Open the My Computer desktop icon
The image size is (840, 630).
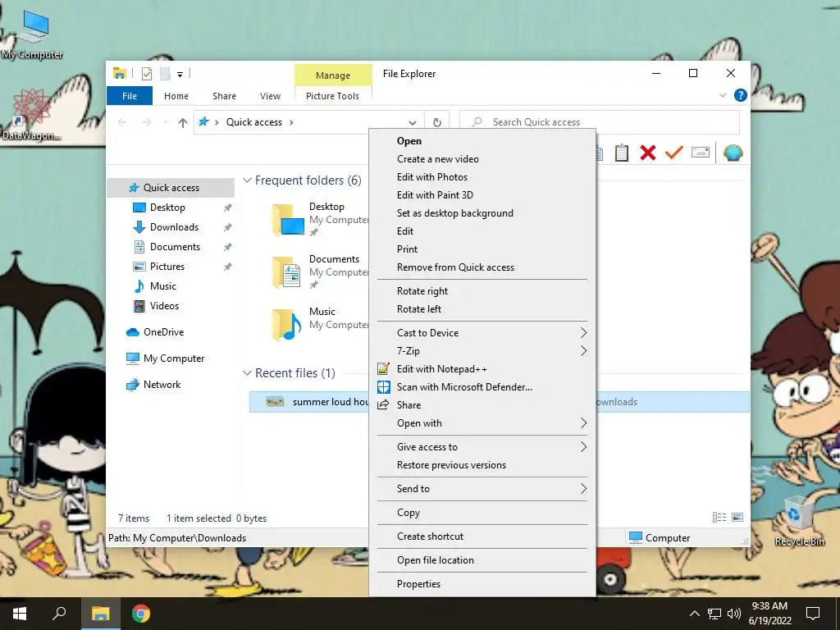click(x=32, y=34)
